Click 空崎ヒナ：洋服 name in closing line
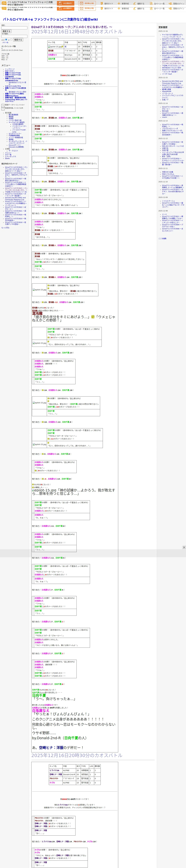The image size is (186, 868). coord(51,747)
